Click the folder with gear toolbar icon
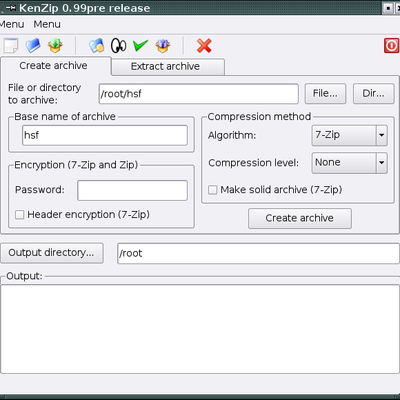The width and height of the screenshot is (400, 400). (x=96, y=46)
